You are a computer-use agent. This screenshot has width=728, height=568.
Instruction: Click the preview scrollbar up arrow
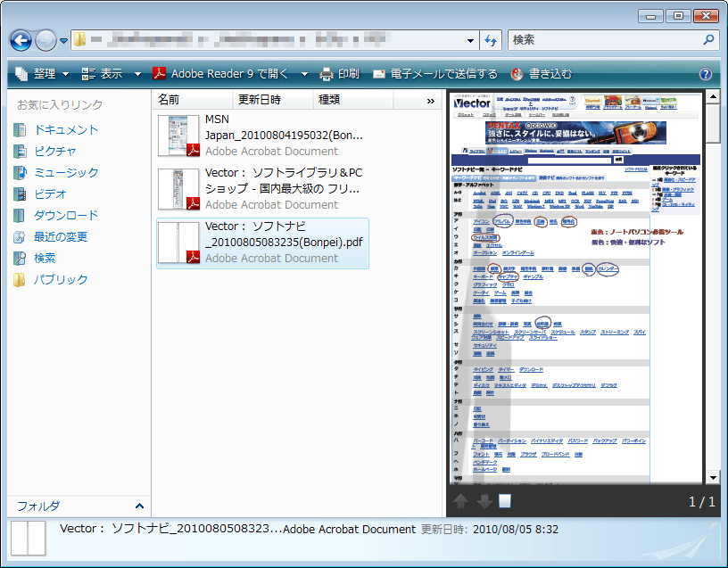[713, 97]
